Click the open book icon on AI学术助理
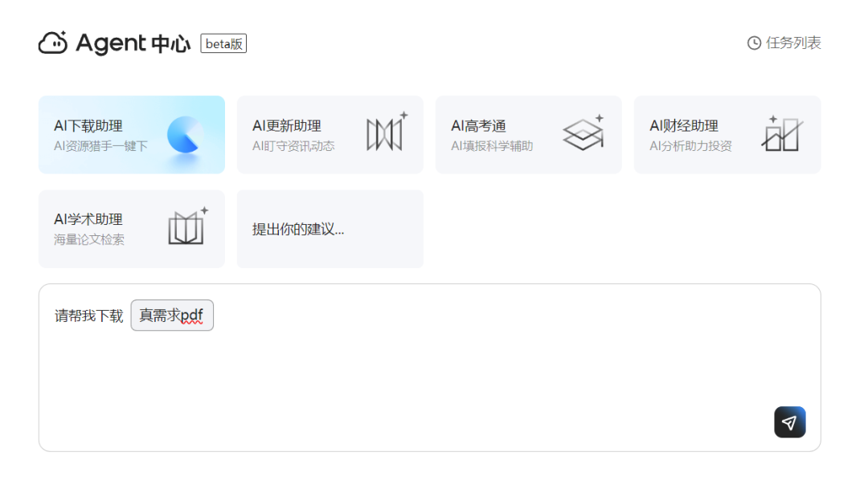The image size is (868, 493). click(187, 227)
